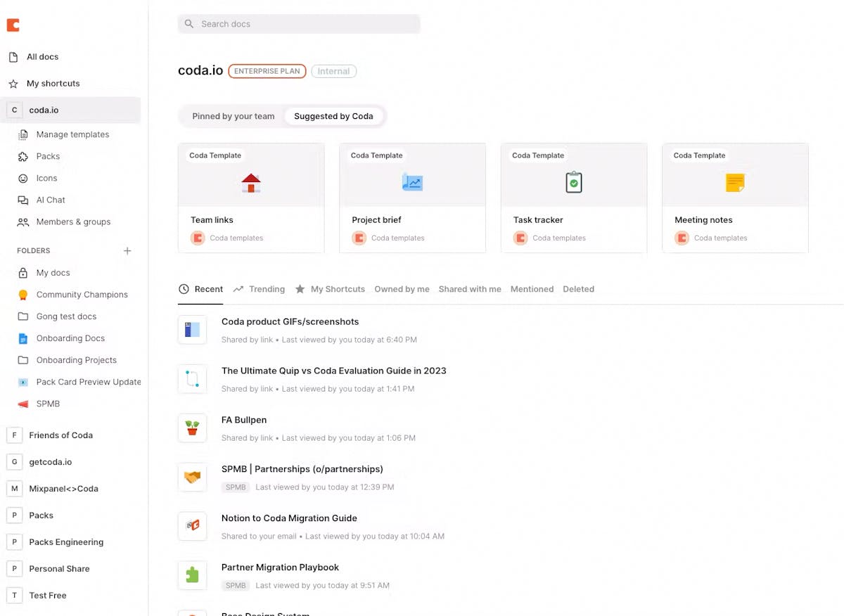Focus the Search docs field

pos(299,24)
